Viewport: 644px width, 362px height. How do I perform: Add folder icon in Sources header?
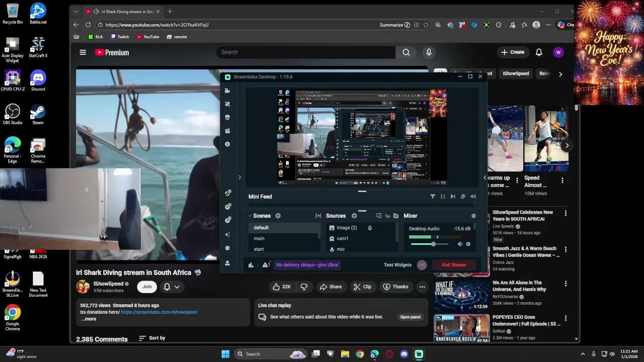tap(396, 216)
